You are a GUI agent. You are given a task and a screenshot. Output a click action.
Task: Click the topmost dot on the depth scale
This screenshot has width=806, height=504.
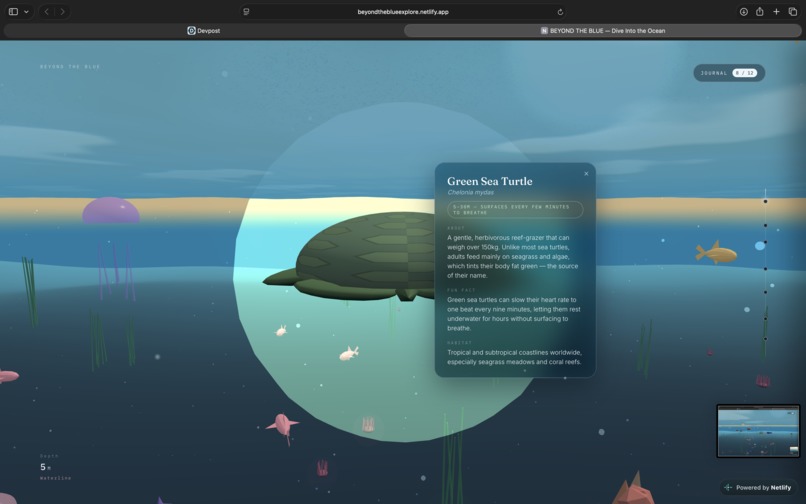click(765, 201)
